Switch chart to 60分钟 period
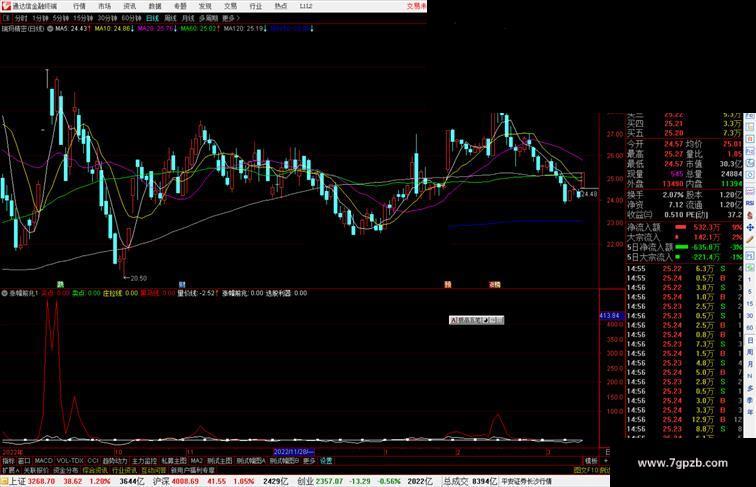The image size is (756, 487). [131, 18]
